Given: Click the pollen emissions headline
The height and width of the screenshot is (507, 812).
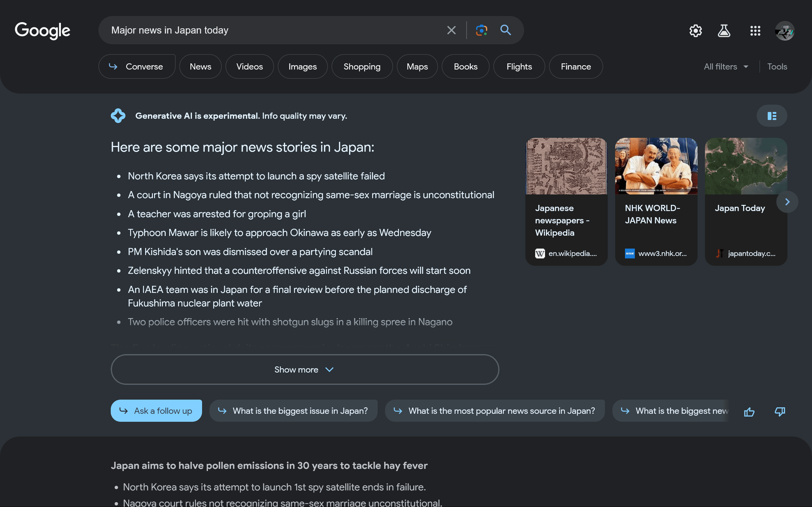Looking at the screenshot, I should click(269, 465).
